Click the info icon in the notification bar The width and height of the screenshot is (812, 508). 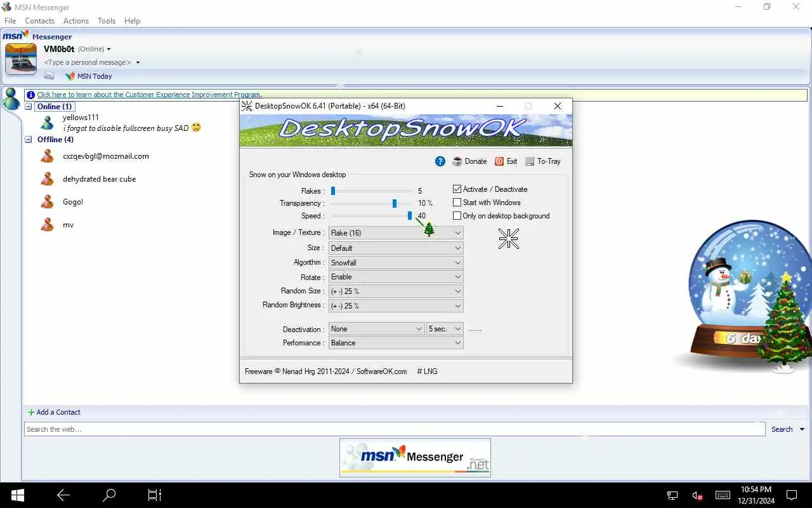pyautogui.click(x=31, y=95)
